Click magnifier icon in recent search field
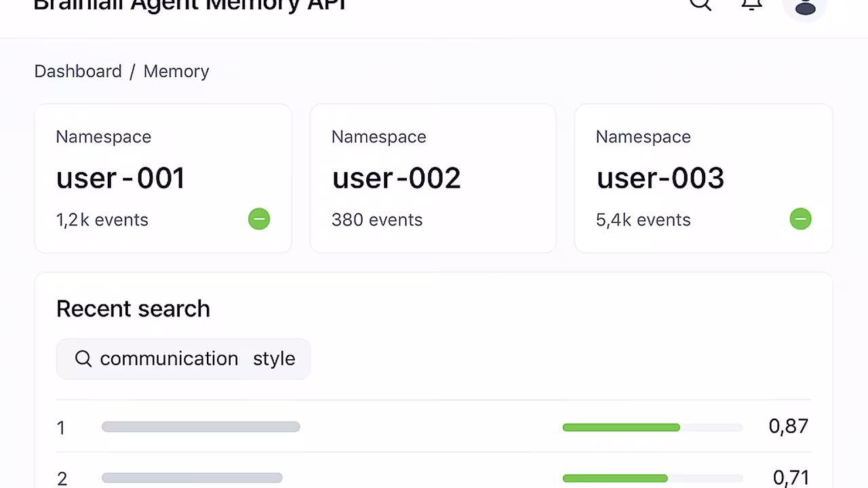Screen dimensions: 868x488 (83, 359)
